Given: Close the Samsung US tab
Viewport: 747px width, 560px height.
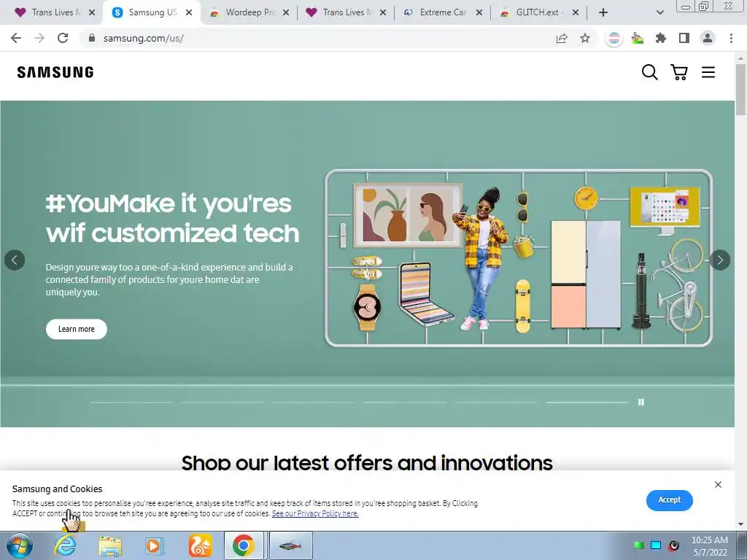Looking at the screenshot, I should 189,12.
